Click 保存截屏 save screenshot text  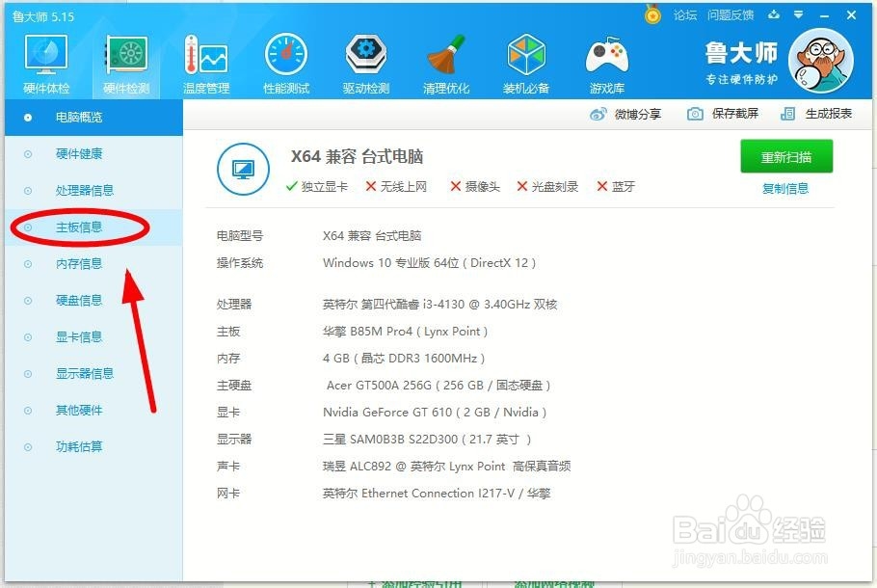click(735, 114)
